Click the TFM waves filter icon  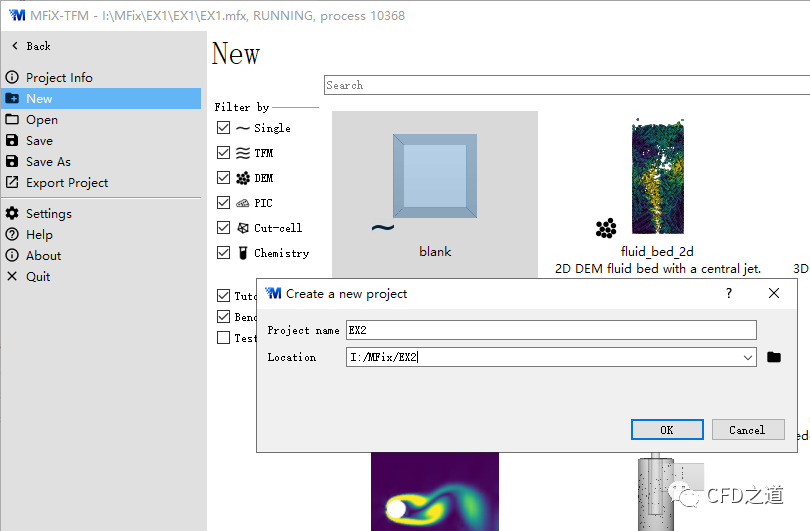point(243,153)
